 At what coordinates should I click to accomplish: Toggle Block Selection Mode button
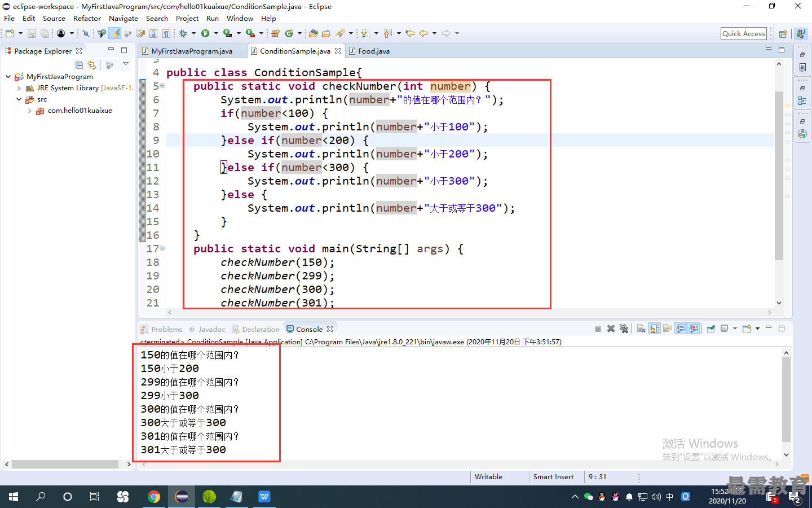click(x=153, y=33)
